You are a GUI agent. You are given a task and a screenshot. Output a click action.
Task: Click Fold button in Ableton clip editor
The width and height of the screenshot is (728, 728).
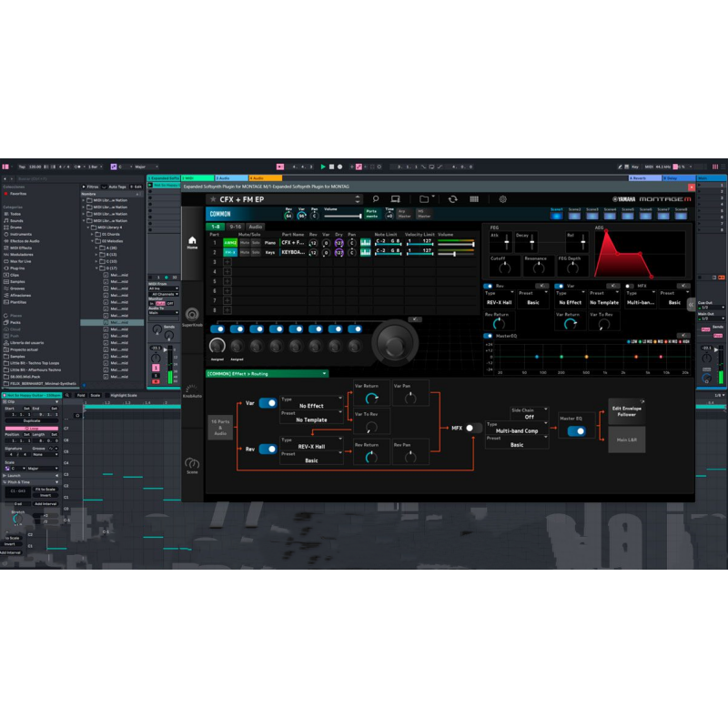click(81, 395)
